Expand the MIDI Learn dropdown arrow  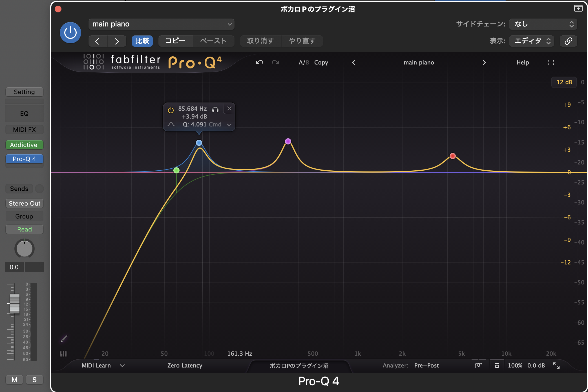coord(122,366)
